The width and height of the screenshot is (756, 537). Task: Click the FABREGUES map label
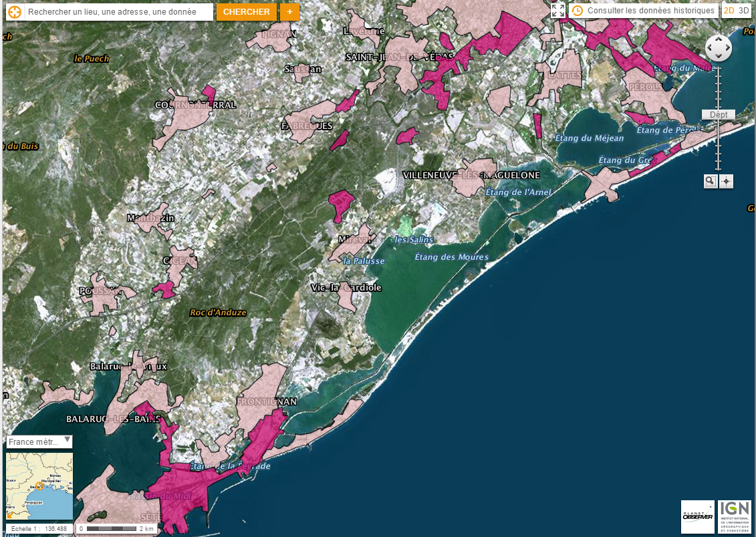[x=307, y=126]
